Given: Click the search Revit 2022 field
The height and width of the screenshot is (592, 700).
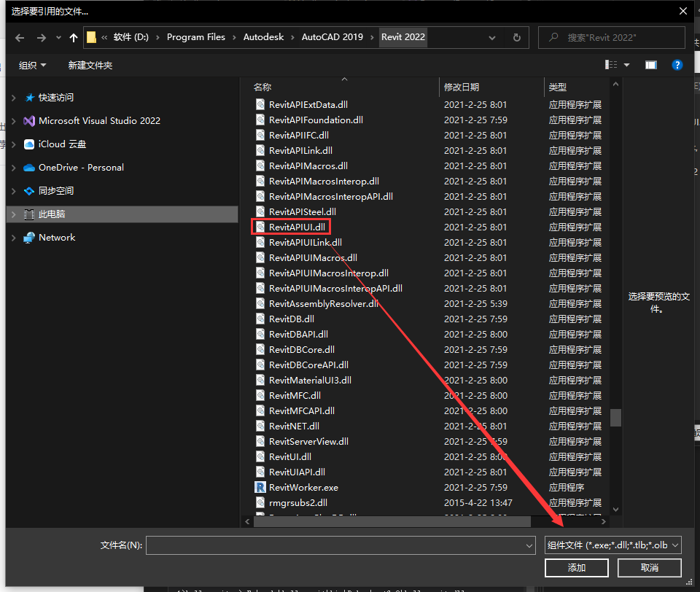Looking at the screenshot, I should click(612, 37).
